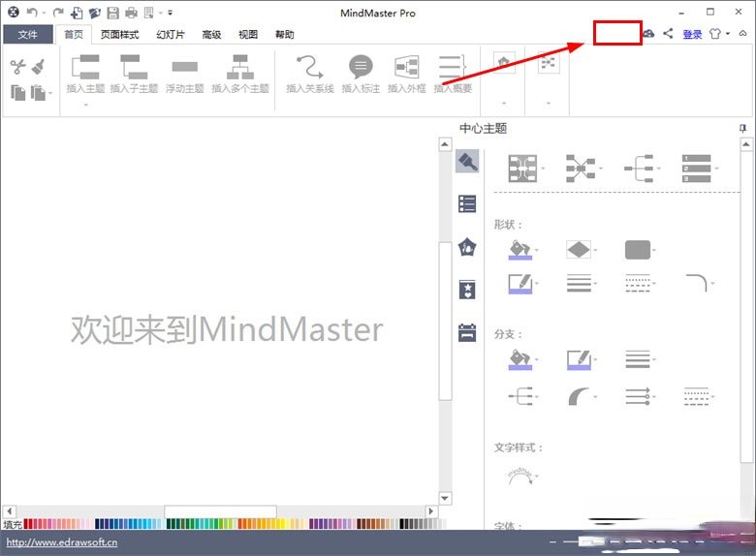Click the Undo icon in title bar
The width and height of the screenshot is (756, 556).
[x=32, y=13]
